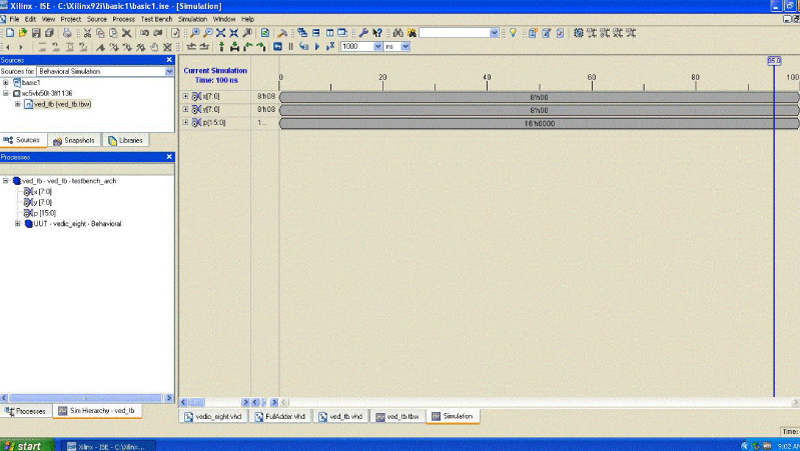The width and height of the screenshot is (800, 451).
Task: Click the Windows start button
Action: pyautogui.click(x=22, y=445)
